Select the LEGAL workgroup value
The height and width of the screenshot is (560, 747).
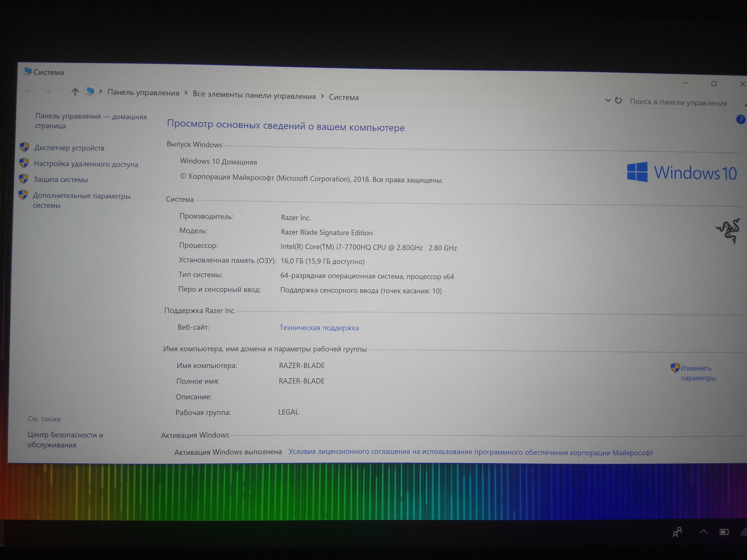pos(288,412)
